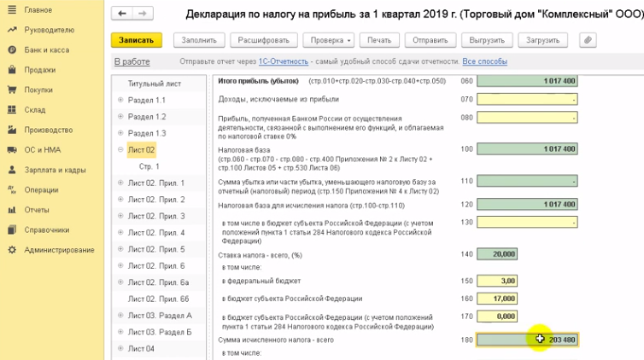Click the Производство factory icon

pos(12,130)
